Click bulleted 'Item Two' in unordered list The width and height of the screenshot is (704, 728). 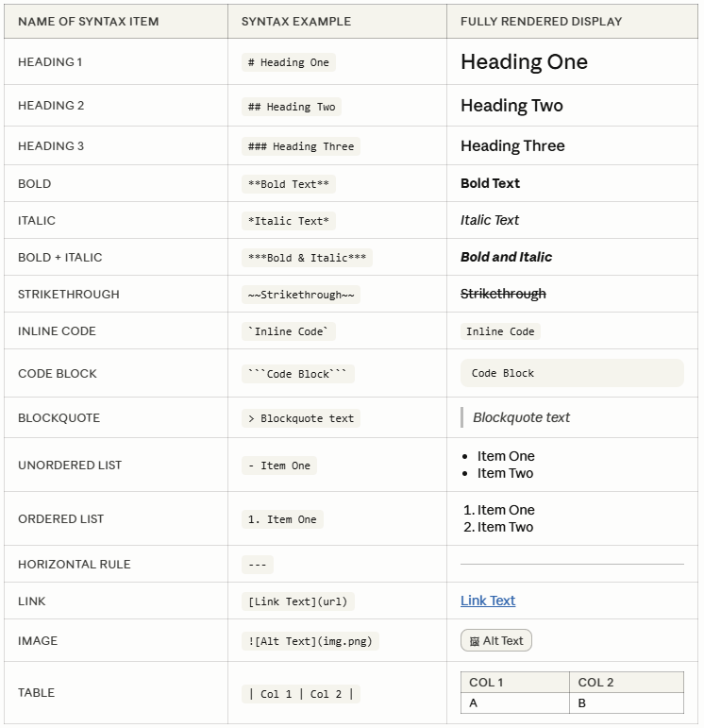(x=505, y=473)
